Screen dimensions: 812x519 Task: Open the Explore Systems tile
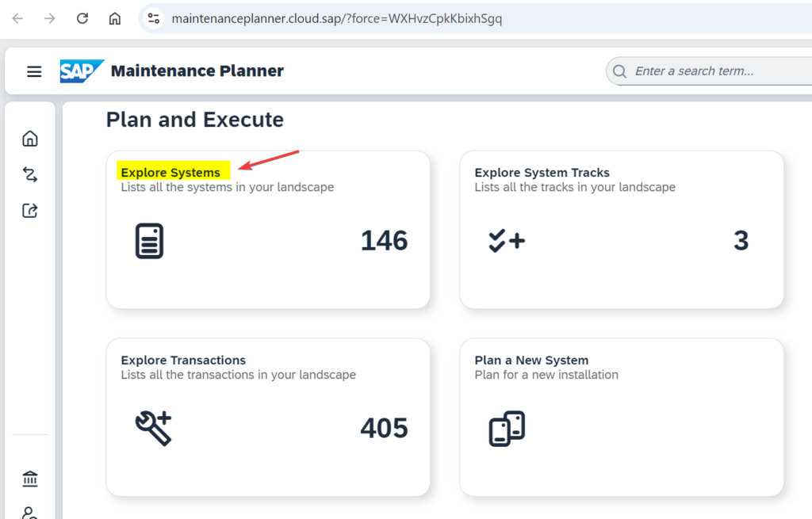(x=268, y=230)
